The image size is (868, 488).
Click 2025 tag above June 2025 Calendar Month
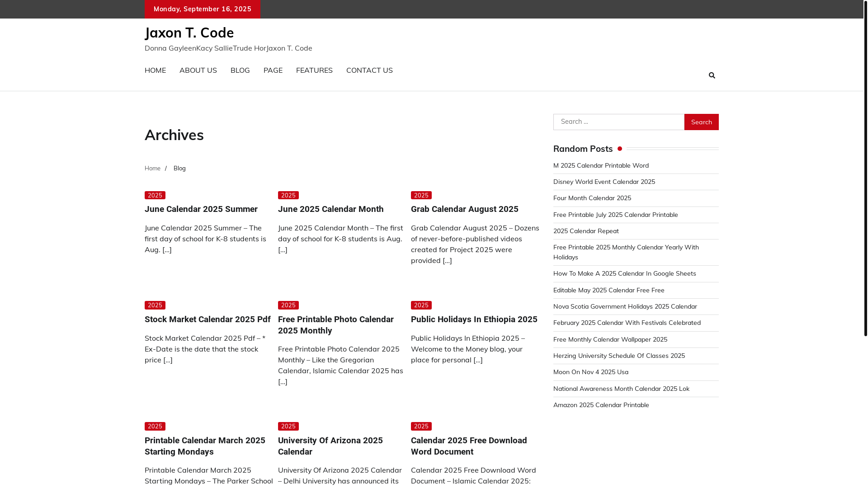288,195
